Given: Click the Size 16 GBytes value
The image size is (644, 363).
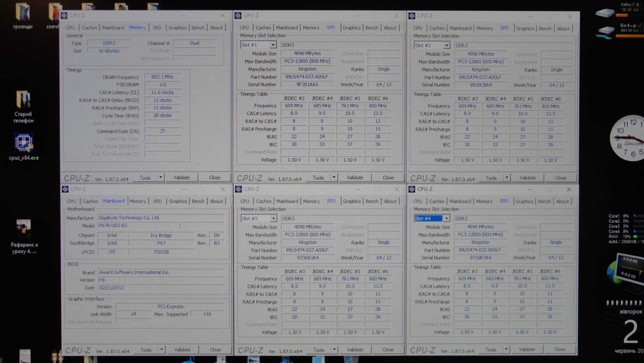Looking at the screenshot, I should (109, 51).
